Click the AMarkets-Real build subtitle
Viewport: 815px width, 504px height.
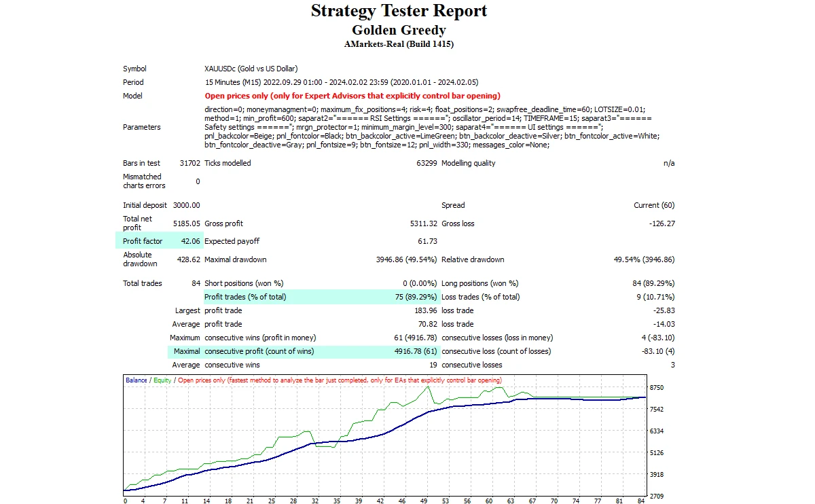399,44
